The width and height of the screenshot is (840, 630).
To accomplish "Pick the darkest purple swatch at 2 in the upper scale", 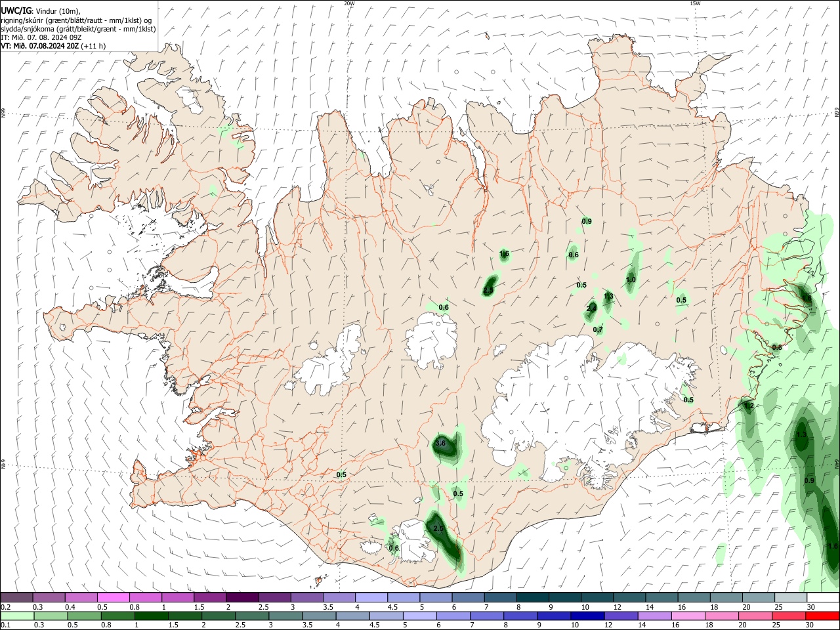I will point(242,598).
